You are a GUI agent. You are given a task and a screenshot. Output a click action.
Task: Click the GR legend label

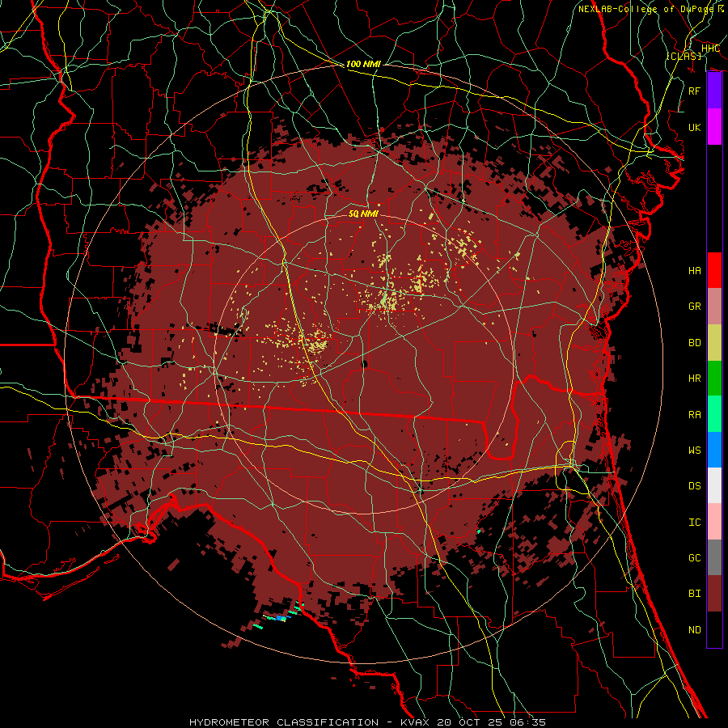tap(695, 307)
